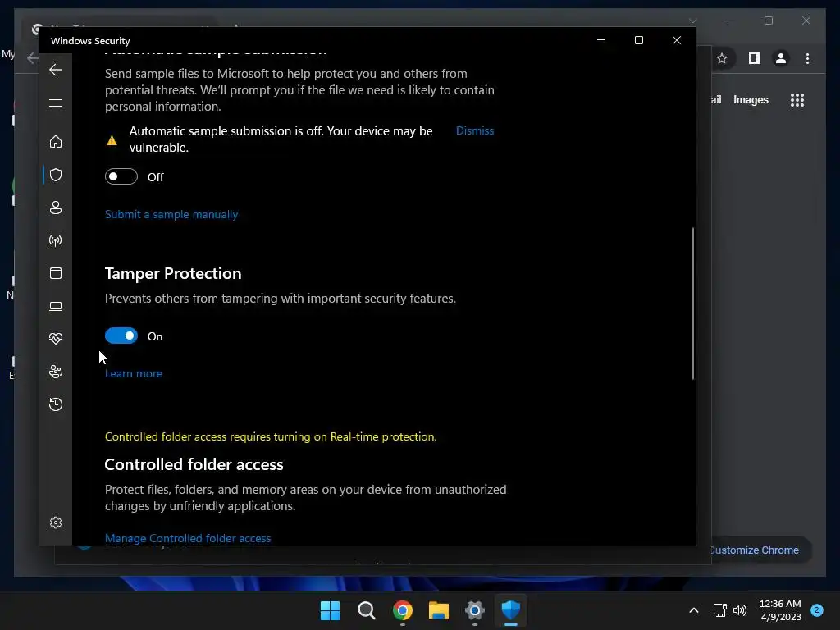Open Device security laptop icon
The height and width of the screenshot is (630, 840).
56,306
